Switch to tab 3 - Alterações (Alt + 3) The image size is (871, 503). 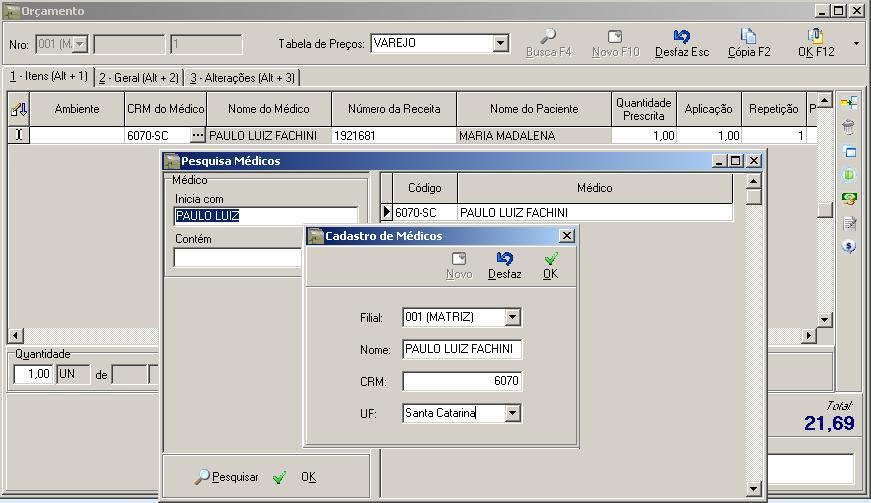pyautogui.click(x=242, y=78)
